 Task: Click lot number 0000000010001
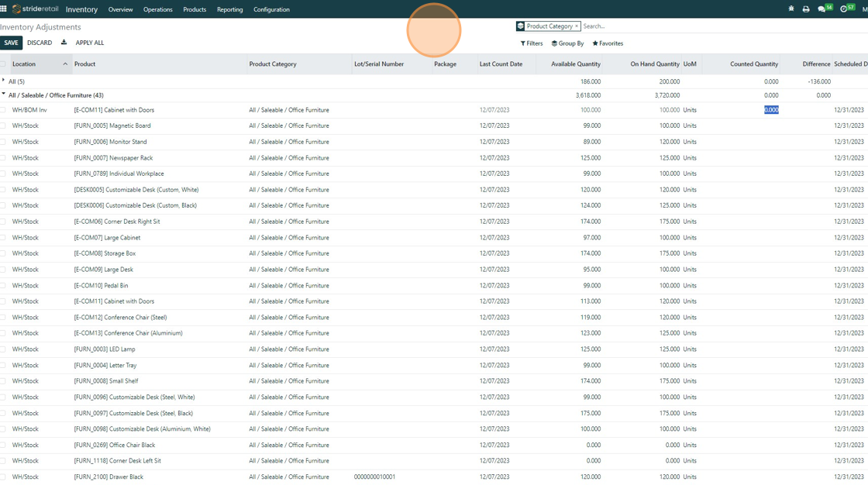[x=375, y=476]
